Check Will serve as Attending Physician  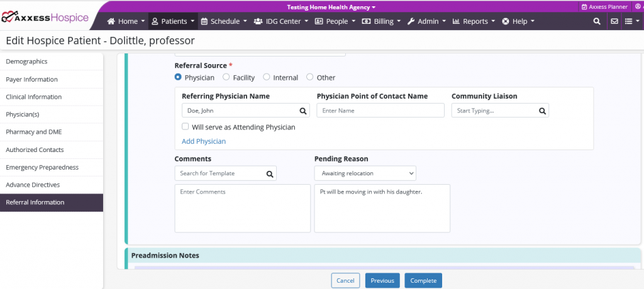[186, 127]
